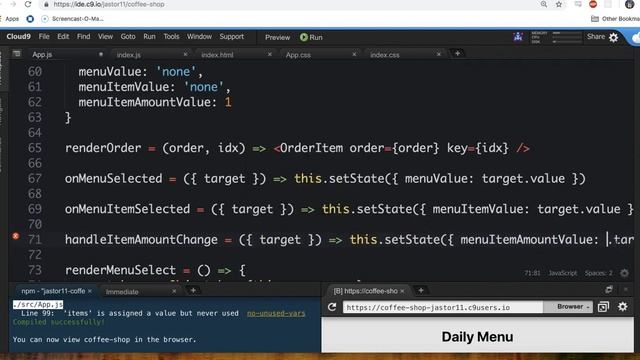
Task: Open the Window menu
Action: [x=199, y=37]
